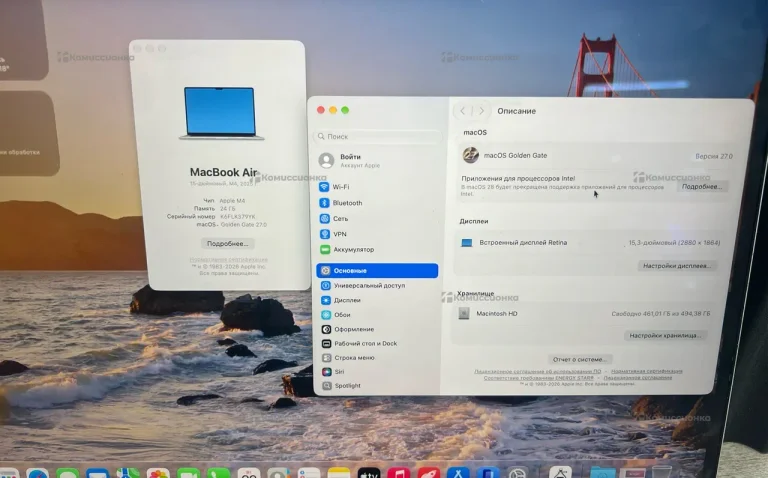Open VPN settings in sidebar
The height and width of the screenshot is (478, 768).
point(377,234)
